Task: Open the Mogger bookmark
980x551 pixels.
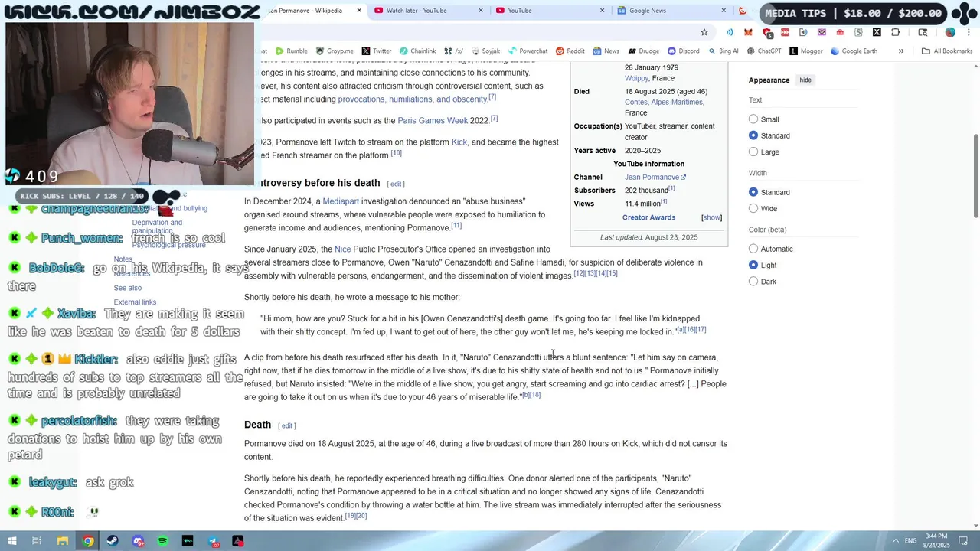Action: (x=805, y=51)
